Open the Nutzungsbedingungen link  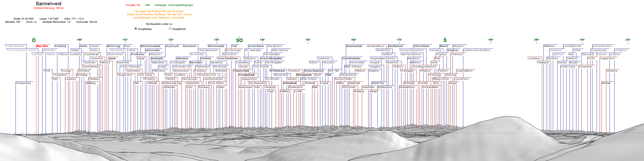[180, 5]
